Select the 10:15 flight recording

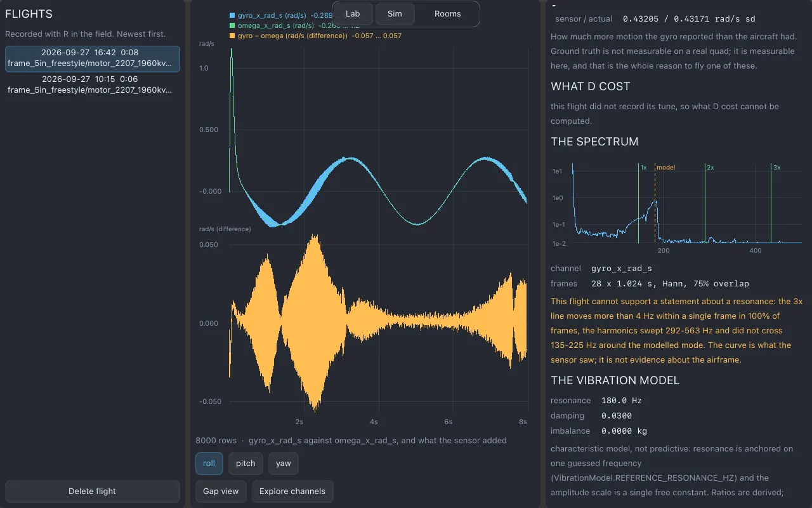(x=93, y=85)
